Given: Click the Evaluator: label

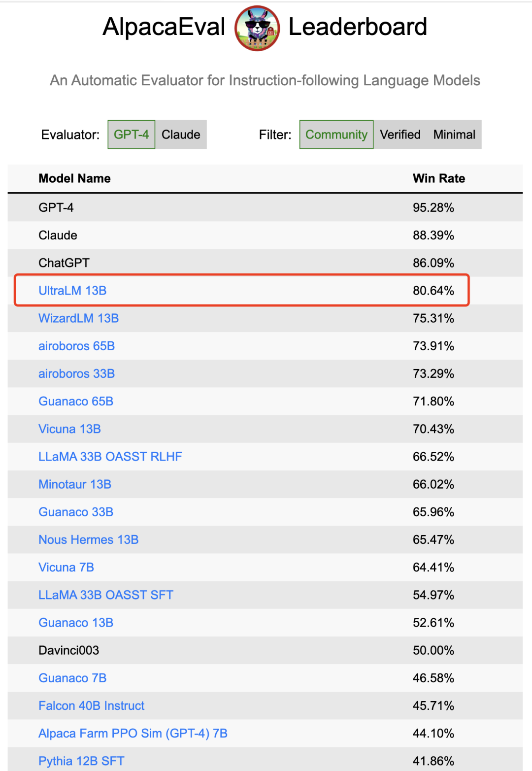Looking at the screenshot, I should pyautogui.click(x=70, y=135).
